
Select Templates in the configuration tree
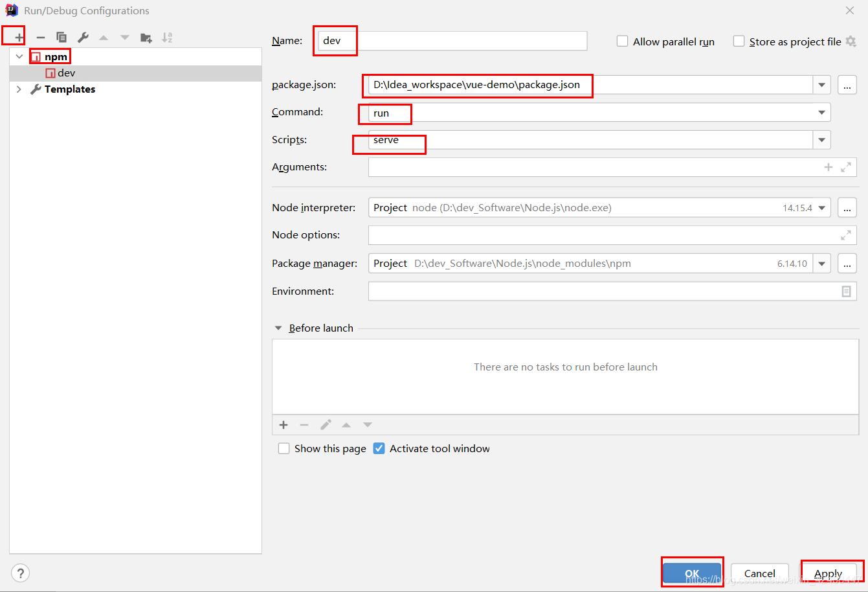[135, 89]
